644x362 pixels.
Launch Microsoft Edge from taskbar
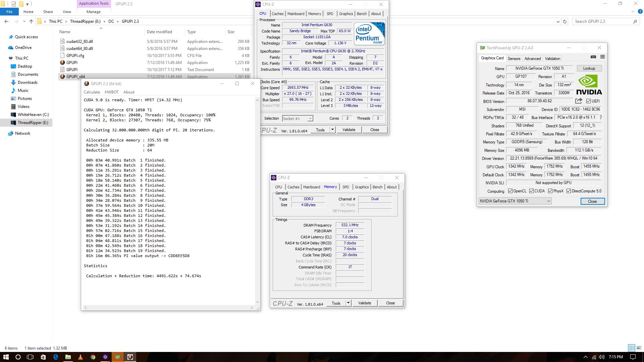click(x=55, y=357)
